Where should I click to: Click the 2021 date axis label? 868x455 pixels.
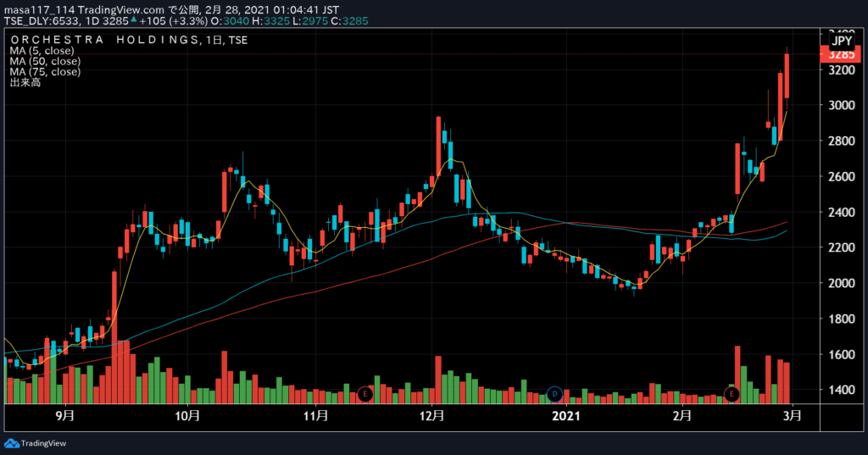(x=565, y=416)
